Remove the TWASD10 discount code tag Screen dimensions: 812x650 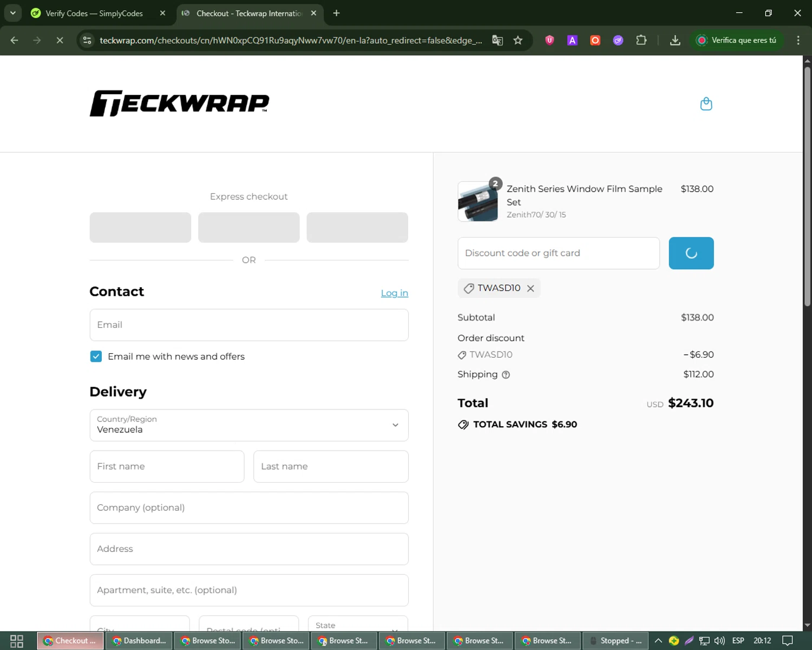coord(531,288)
